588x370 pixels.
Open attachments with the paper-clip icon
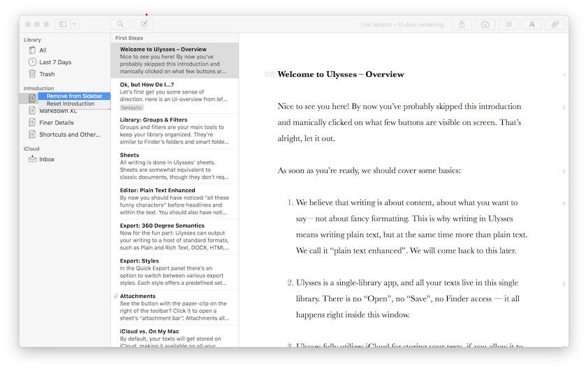tap(555, 24)
